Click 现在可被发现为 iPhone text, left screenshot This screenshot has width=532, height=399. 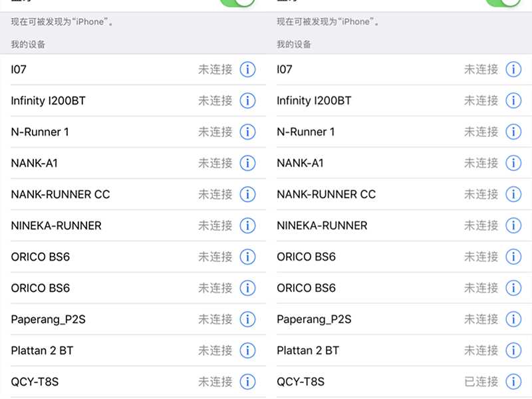click(x=62, y=22)
